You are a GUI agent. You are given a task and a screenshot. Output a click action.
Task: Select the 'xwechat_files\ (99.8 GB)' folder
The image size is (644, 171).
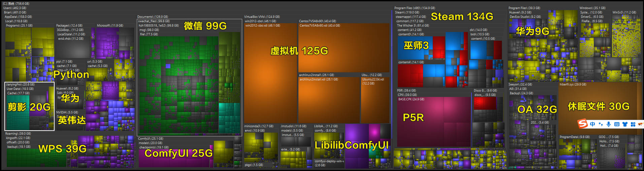[154, 21]
